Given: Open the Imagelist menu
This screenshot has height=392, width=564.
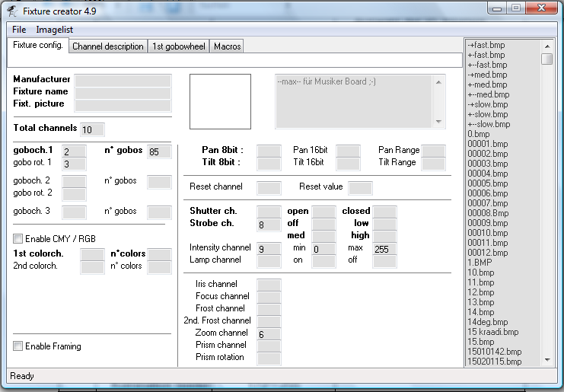Looking at the screenshot, I should point(54,30).
